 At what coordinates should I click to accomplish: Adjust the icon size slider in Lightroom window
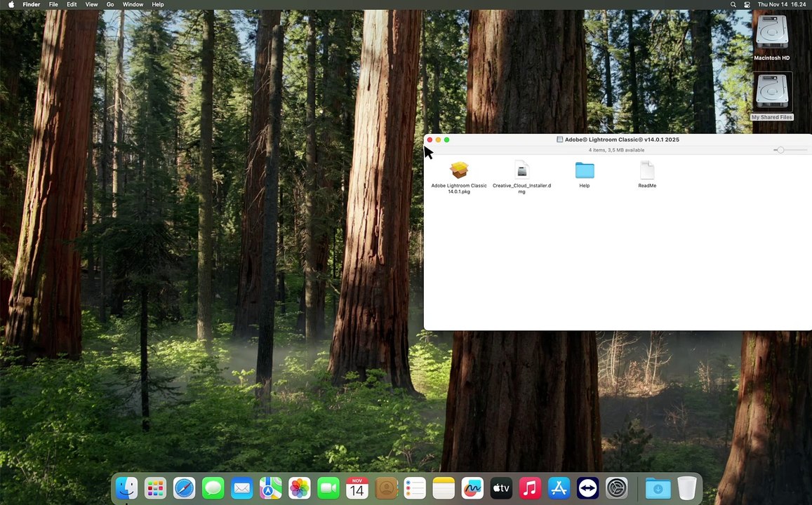tap(780, 150)
